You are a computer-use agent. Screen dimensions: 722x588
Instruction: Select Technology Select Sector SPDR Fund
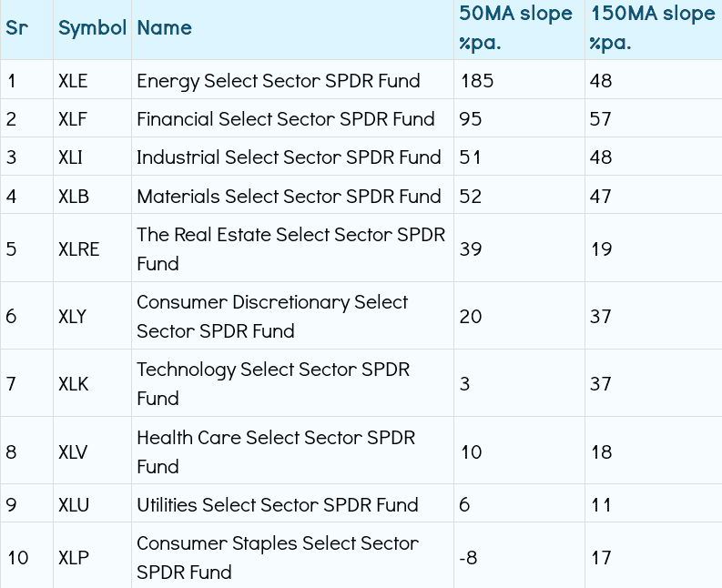point(273,383)
